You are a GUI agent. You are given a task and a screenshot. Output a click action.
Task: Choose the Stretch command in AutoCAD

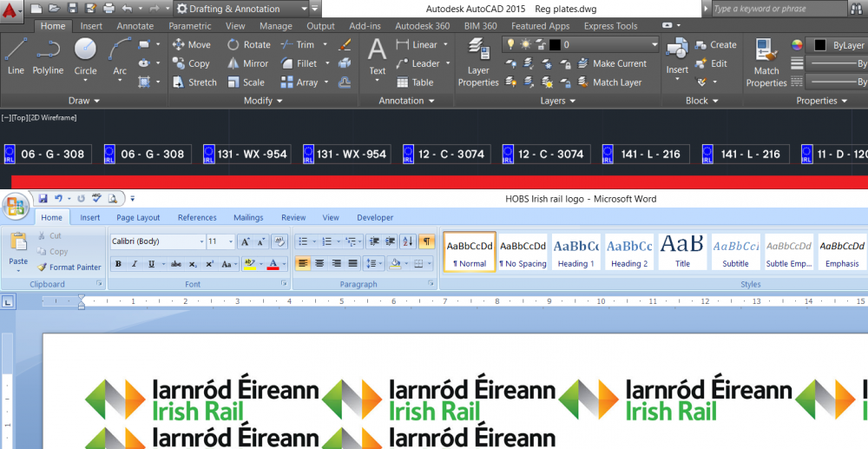(x=194, y=83)
